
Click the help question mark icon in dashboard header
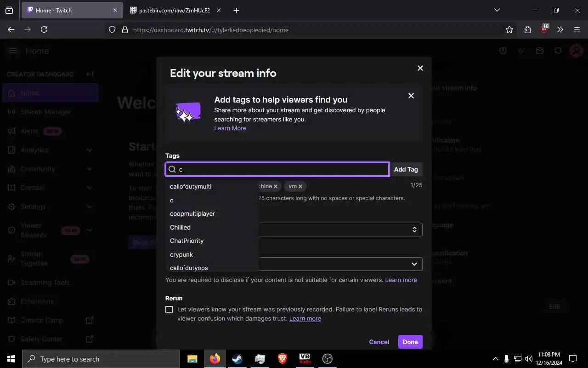(503, 51)
